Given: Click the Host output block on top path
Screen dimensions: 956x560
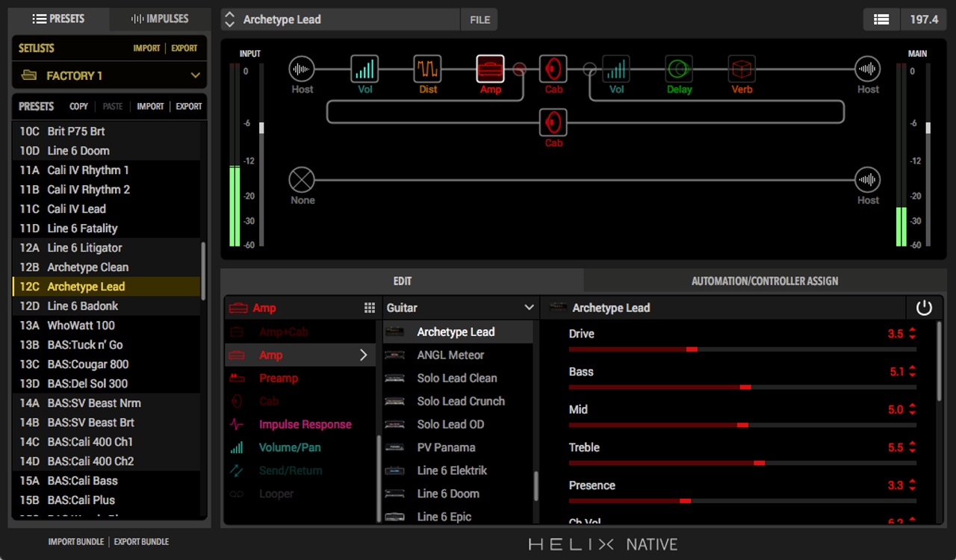Looking at the screenshot, I should coord(868,69).
